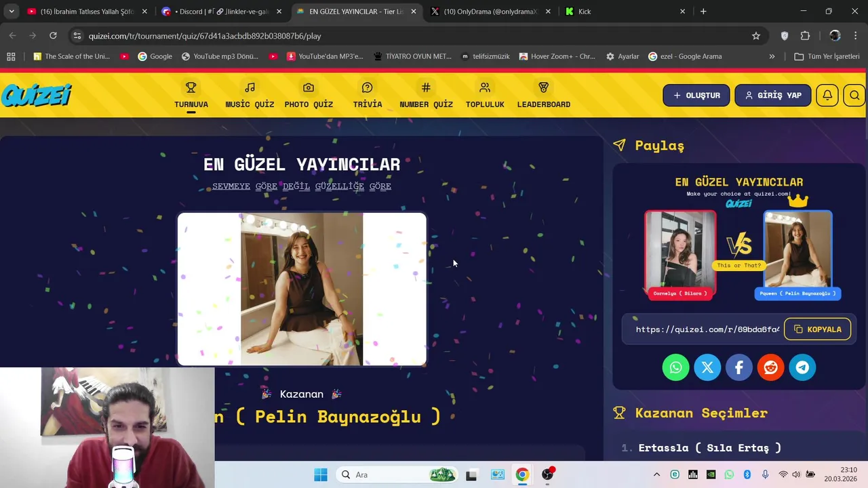Screen dimensions: 868x488
Task: Open Chrome from the taskbar
Action: pyautogui.click(x=522, y=474)
